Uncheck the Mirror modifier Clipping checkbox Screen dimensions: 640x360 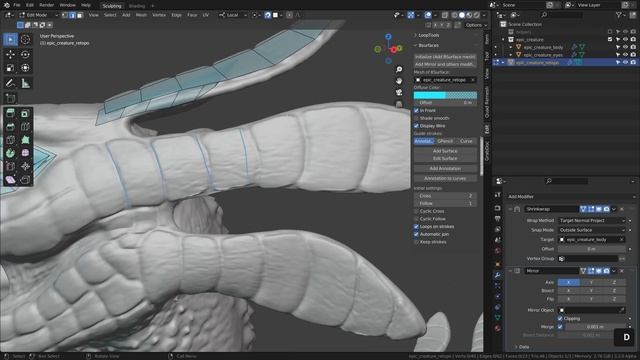tap(560, 319)
